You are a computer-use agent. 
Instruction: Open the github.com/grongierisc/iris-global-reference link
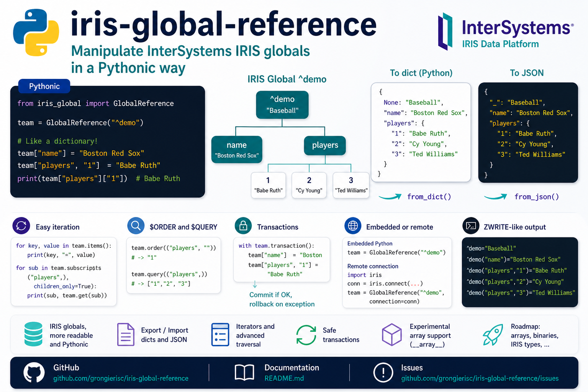pyautogui.click(x=121, y=378)
